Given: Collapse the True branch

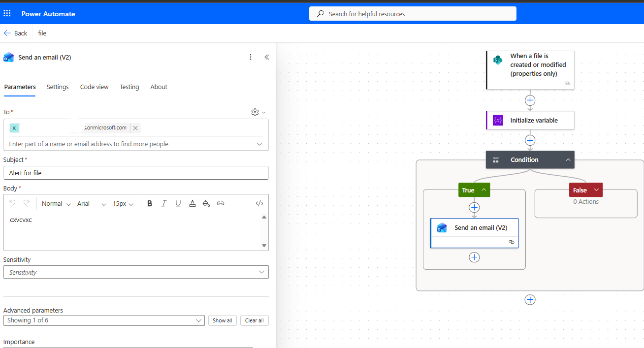Looking at the screenshot, I should pyautogui.click(x=483, y=190).
